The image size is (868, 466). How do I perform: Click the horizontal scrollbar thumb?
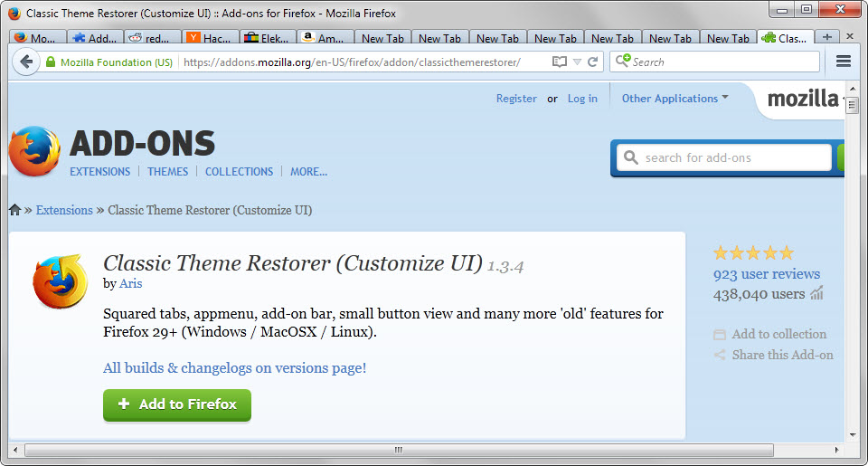click(399, 450)
